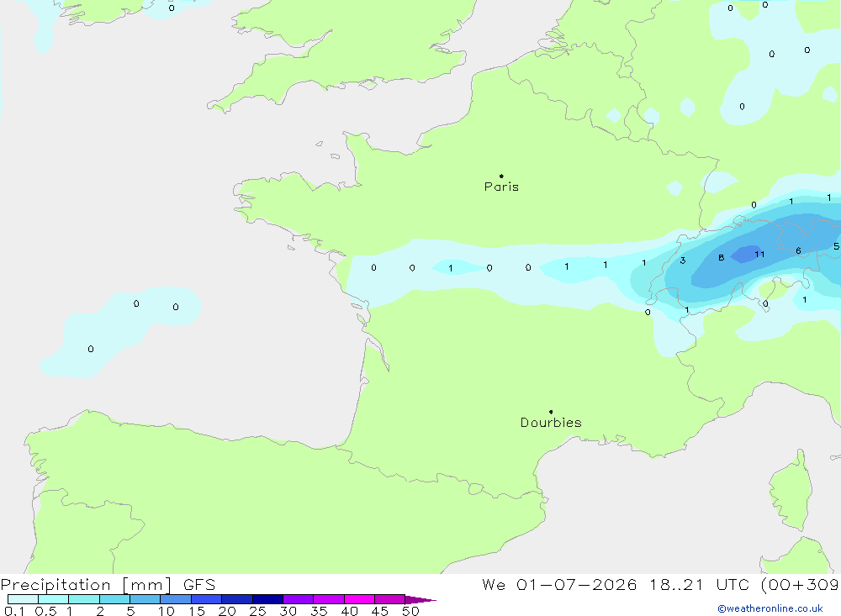Click the legend label '0.5'
Viewport: 841px width, 616px height.
click(x=46, y=611)
